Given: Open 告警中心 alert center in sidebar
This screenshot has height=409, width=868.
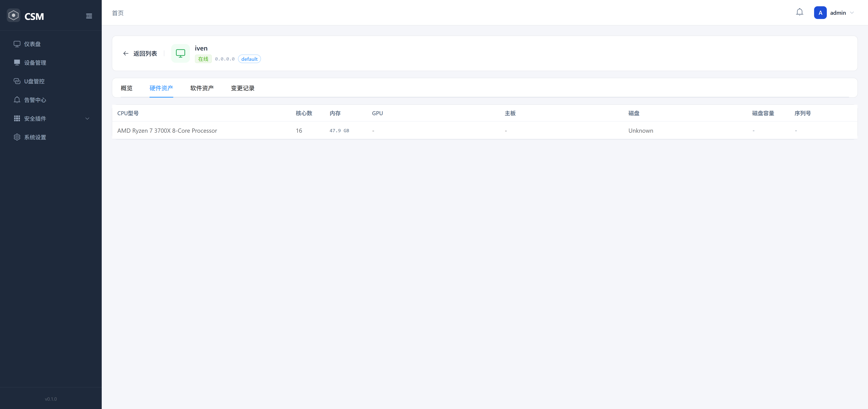Looking at the screenshot, I should coord(35,100).
